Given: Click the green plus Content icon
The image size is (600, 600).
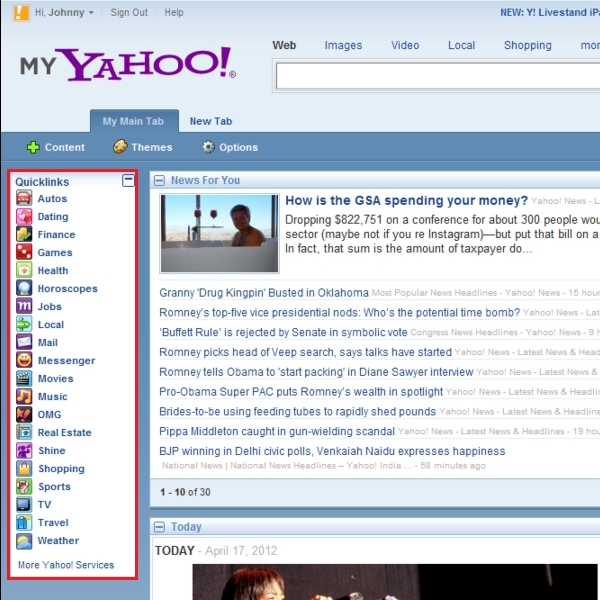Looking at the screenshot, I should coord(33,147).
